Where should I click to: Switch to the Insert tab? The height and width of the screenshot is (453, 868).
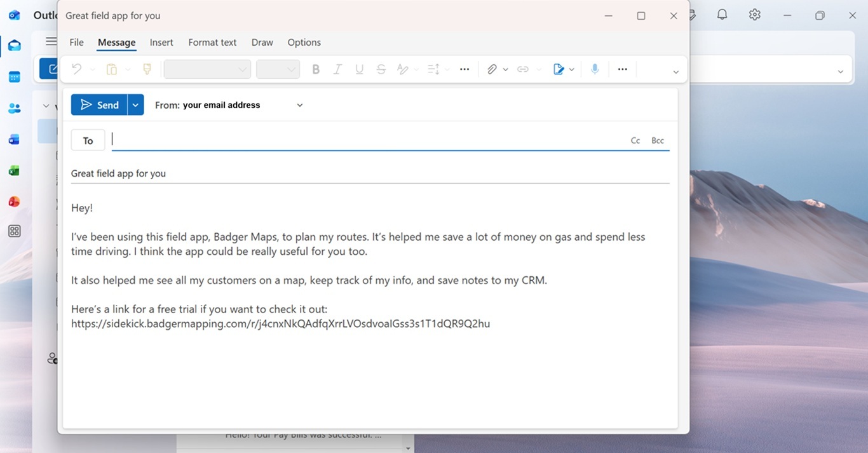(x=161, y=42)
